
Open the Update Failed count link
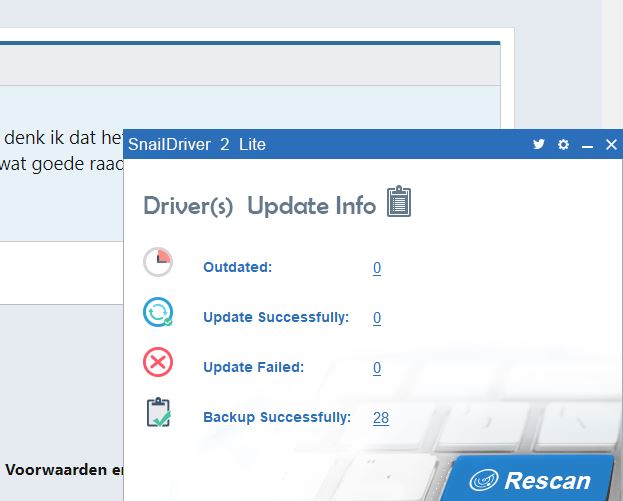(x=377, y=368)
